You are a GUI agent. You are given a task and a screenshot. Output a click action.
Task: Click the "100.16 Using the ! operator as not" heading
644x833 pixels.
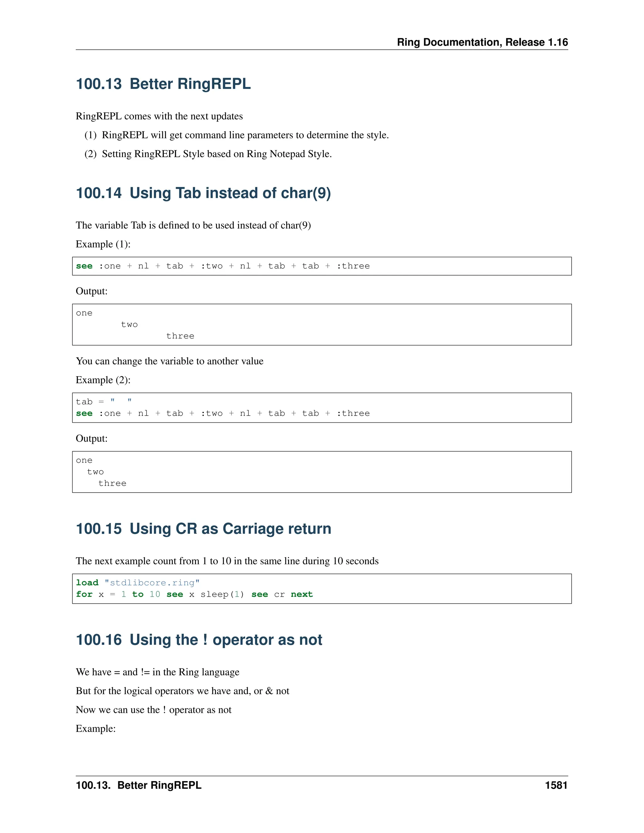199,640
